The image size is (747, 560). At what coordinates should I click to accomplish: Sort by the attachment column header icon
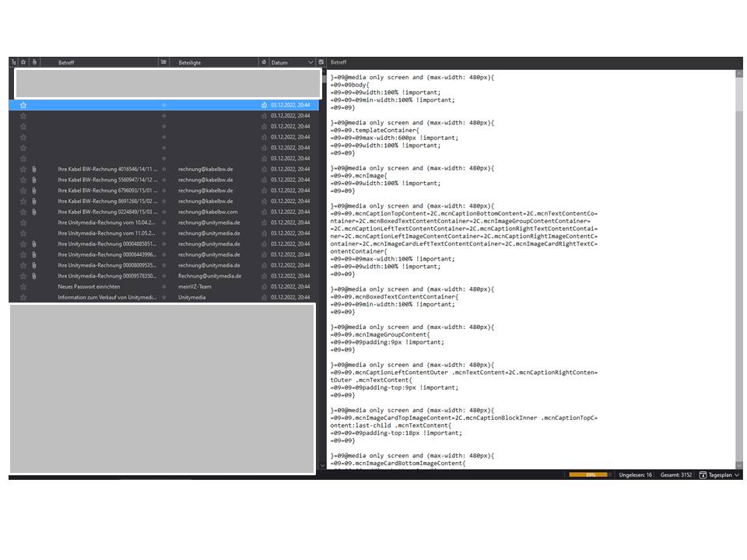click(34, 62)
